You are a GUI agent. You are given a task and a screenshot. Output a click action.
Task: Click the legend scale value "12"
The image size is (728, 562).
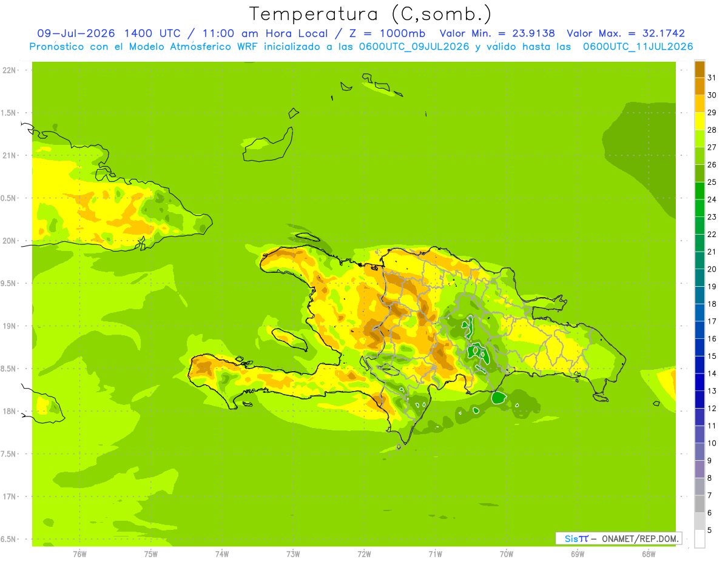pyautogui.click(x=712, y=408)
